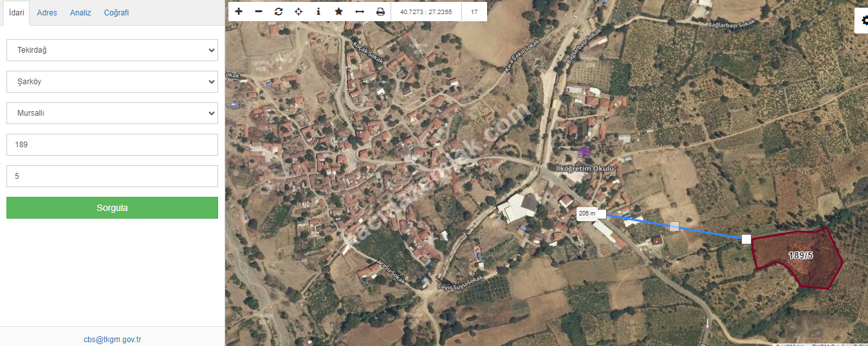Image resolution: width=868 pixels, height=346 pixels.
Task: Expand the Tekirdağ province dropdown
Action: coord(112,50)
